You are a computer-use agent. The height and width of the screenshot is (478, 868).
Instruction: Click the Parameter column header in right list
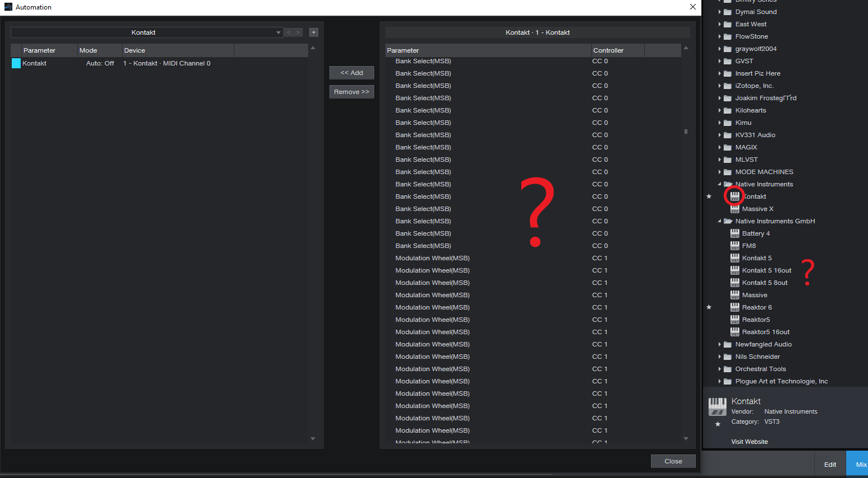pyautogui.click(x=488, y=50)
